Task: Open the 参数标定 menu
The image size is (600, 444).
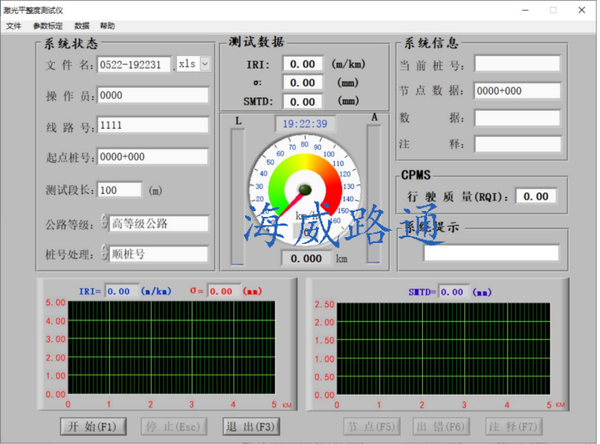Action: [46, 25]
